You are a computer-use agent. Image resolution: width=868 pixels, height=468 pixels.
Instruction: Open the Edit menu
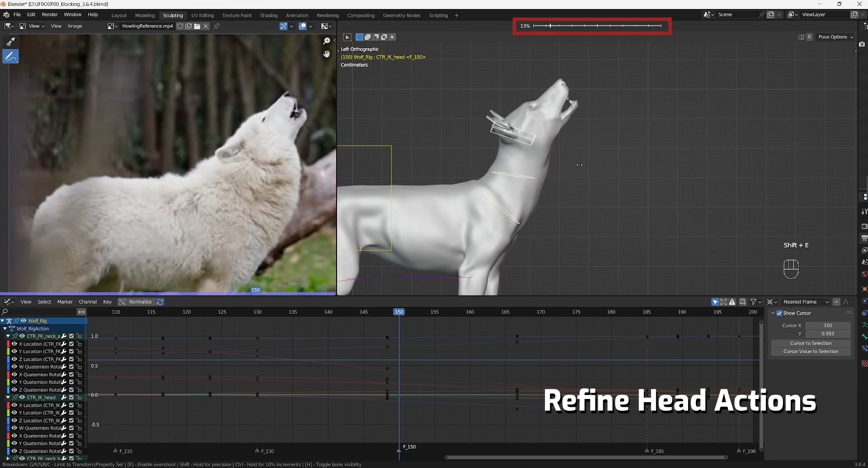(x=31, y=15)
